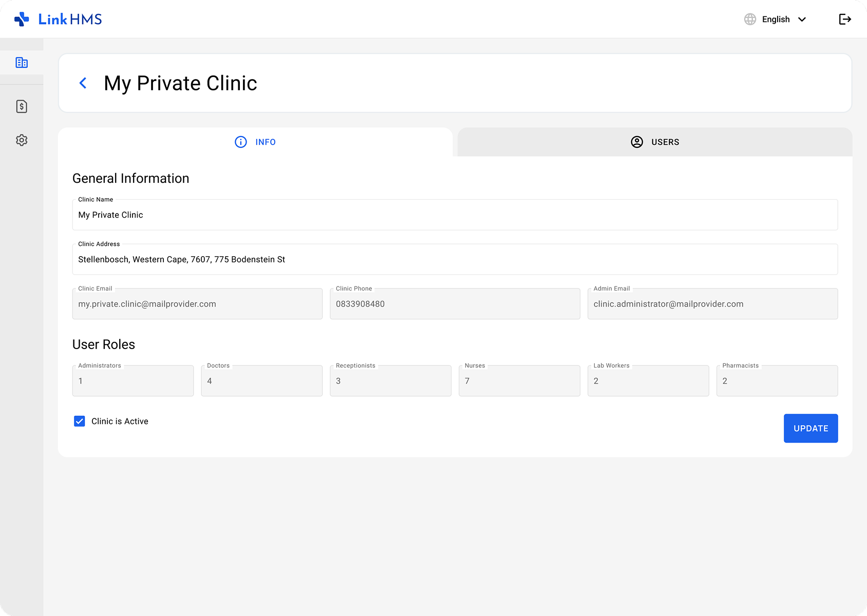Click the Admin Email field
This screenshot has width=867, height=616.
[x=712, y=304]
